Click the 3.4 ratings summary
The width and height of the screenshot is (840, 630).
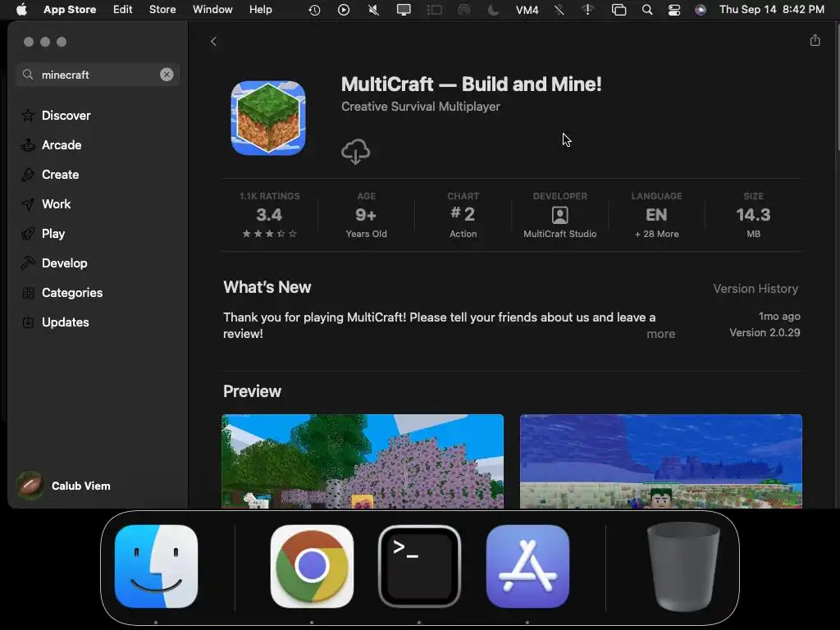(x=269, y=215)
